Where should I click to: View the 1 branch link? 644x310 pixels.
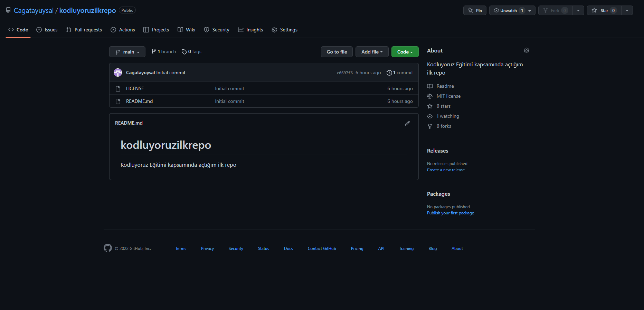pyautogui.click(x=164, y=52)
